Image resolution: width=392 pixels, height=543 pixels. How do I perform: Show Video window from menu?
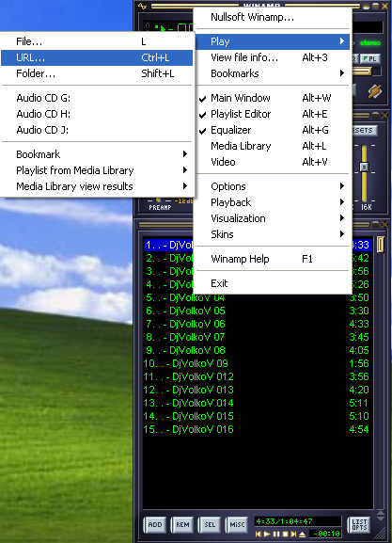[x=273, y=162]
